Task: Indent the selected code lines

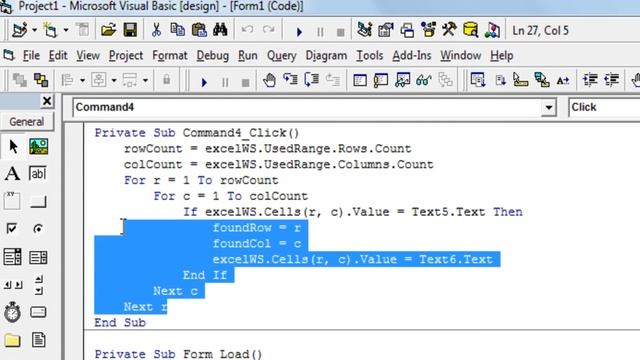Action: pos(590,80)
